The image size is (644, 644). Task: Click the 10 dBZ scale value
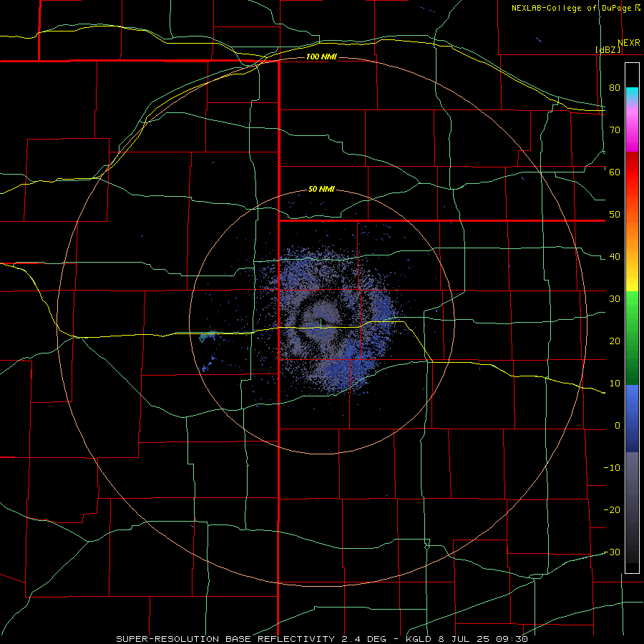pos(615,384)
